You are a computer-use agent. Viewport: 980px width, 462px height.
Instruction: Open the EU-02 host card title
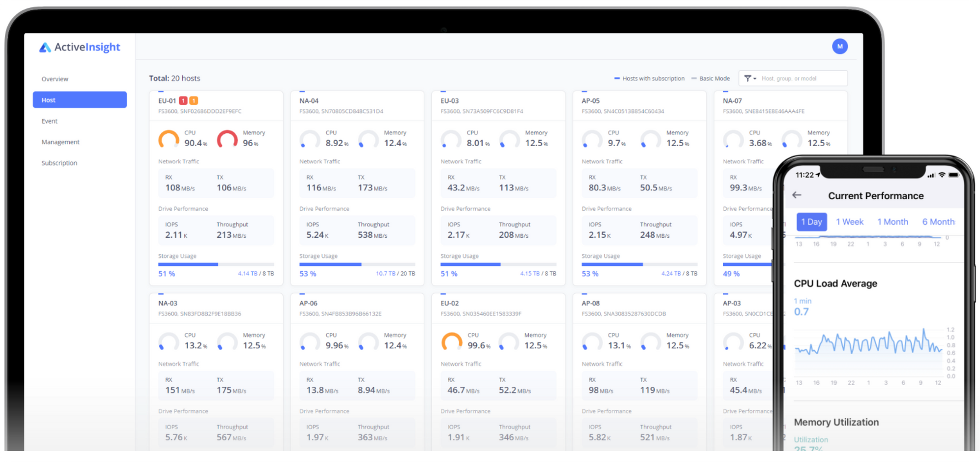point(449,303)
